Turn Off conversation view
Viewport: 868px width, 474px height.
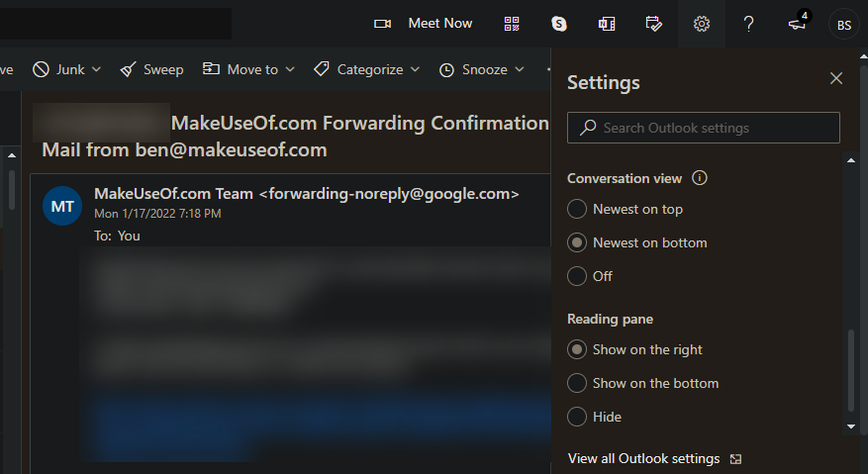pyautogui.click(x=577, y=276)
